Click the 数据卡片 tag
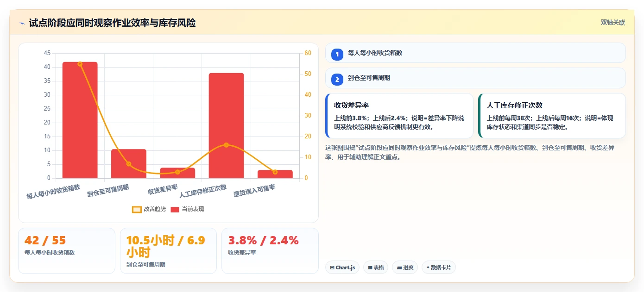Image resolution: width=644 pixels, height=292 pixels. [439, 267]
